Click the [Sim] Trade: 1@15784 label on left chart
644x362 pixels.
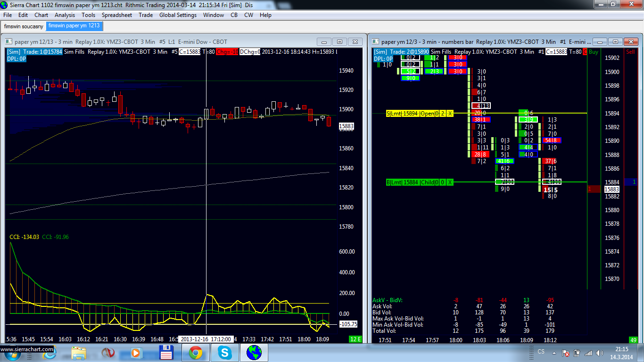tap(34, 52)
